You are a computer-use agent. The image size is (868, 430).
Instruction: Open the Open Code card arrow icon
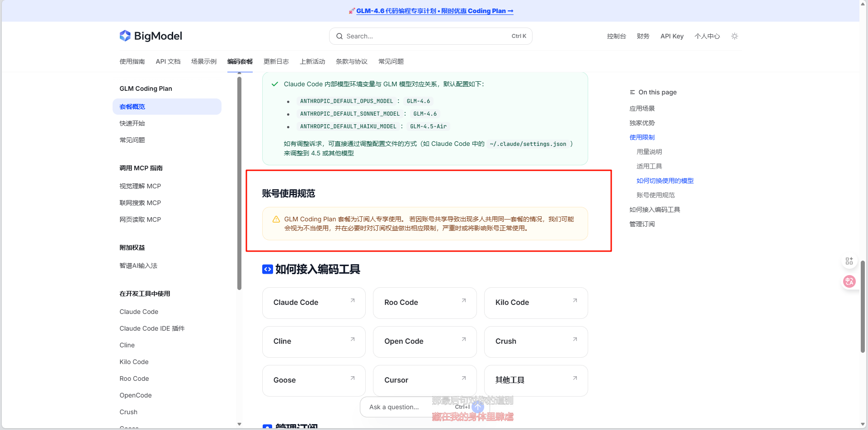click(464, 339)
